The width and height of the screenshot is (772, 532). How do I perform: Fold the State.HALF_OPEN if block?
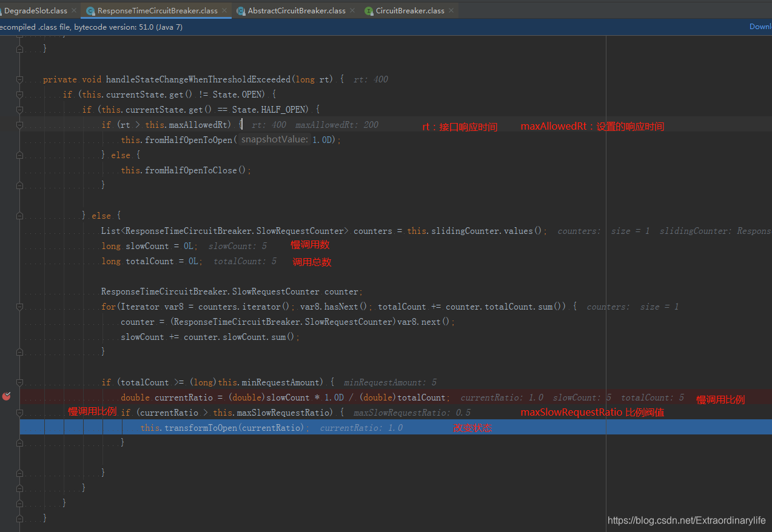coord(19,110)
